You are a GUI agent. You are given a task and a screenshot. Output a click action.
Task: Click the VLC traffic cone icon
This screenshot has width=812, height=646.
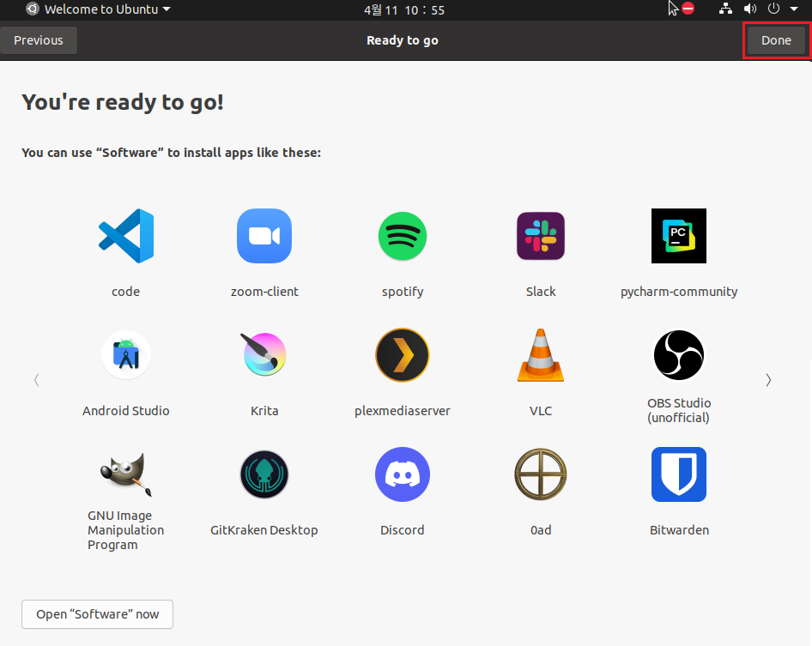541,355
